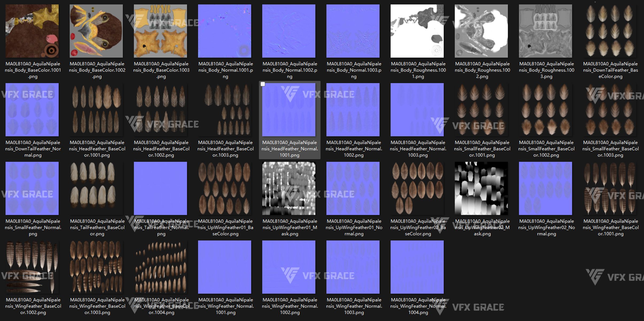Open Body_BaseColor.1001.png thumbnail
This screenshot has width=644, height=321.
pyautogui.click(x=32, y=31)
